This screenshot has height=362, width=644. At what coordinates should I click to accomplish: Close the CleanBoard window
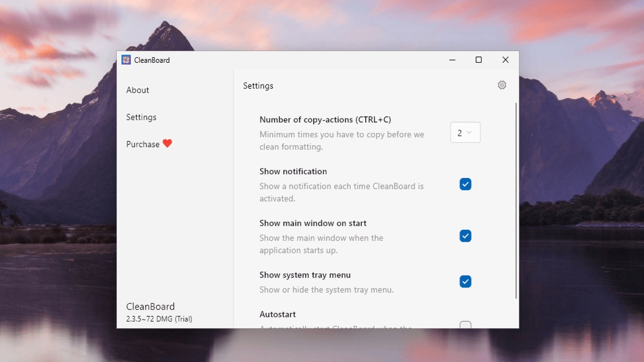[x=506, y=60]
